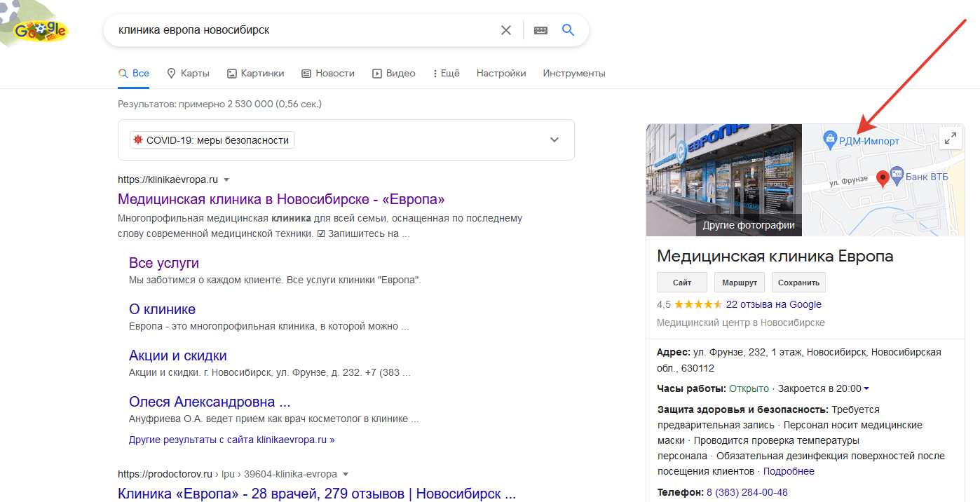This screenshot has height=502, width=980.
Task: Click the star rating icons
Action: click(698, 304)
